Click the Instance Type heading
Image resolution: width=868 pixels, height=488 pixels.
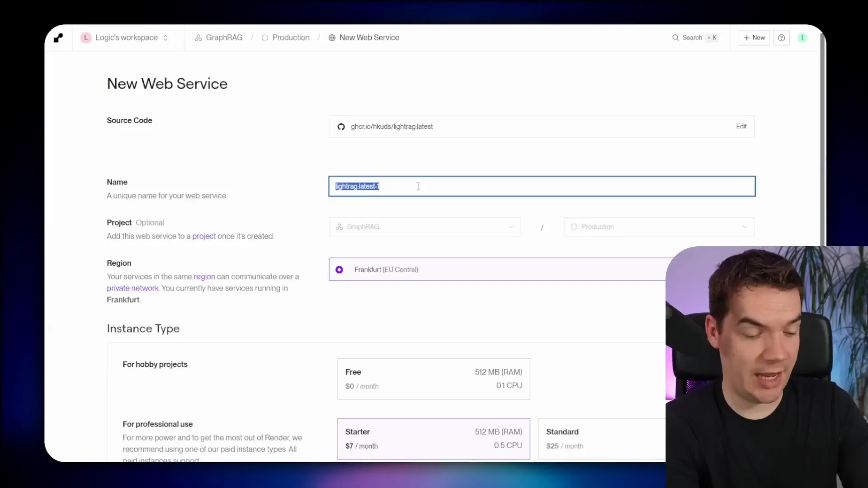point(143,328)
